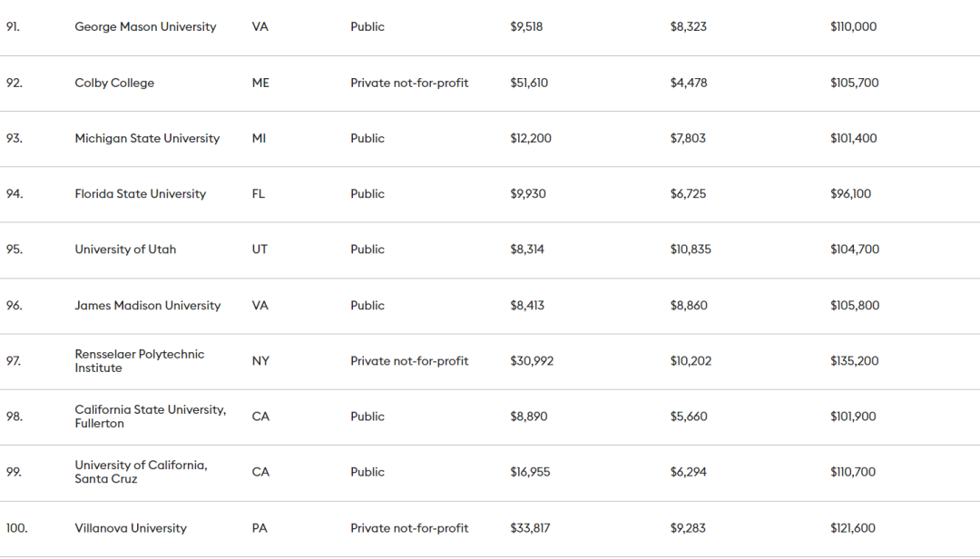Image resolution: width=980 pixels, height=559 pixels.
Task: Click the $96,100 earnings figure
Action: (x=850, y=194)
